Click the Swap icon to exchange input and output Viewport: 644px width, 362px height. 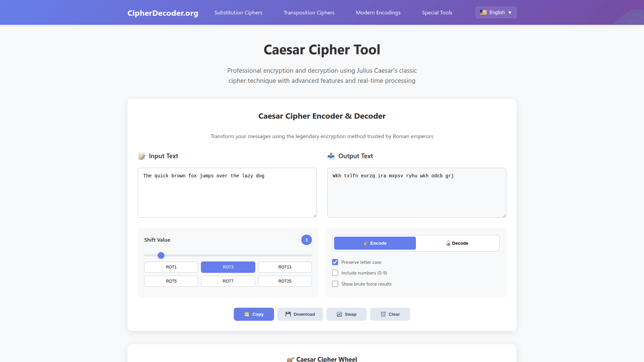coord(340,314)
